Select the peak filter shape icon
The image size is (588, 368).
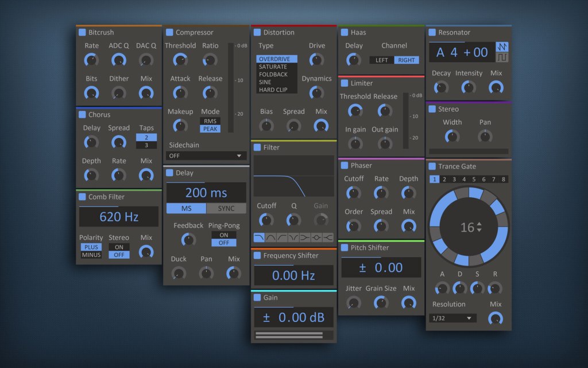(x=316, y=237)
